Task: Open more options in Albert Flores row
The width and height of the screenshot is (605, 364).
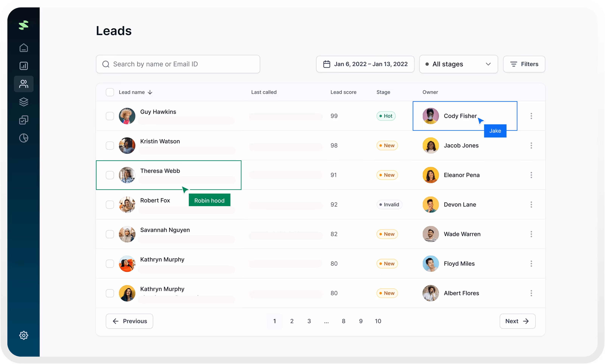Action: point(531,293)
